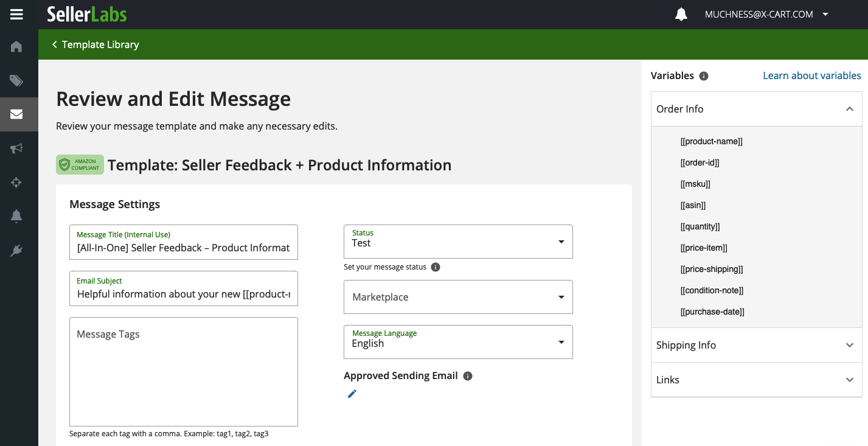The width and height of the screenshot is (868, 446).
Task: Insert the [[order-id]] variable
Action: 700,162
